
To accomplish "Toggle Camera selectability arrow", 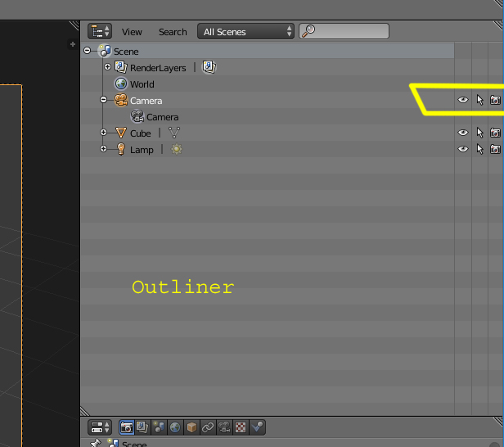I will (480, 100).
